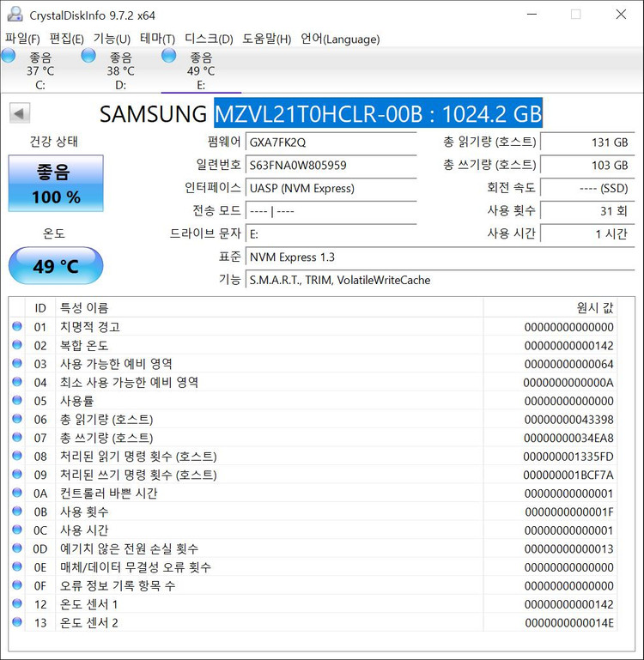Select the 치명적 경고 attribute row
This screenshot has height=660, width=644.
313,327
